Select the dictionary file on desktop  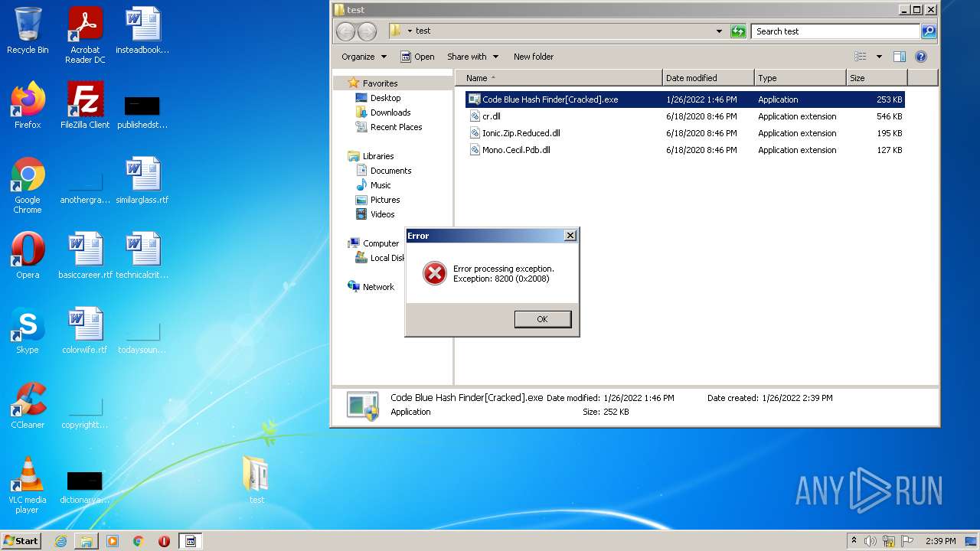(85, 488)
